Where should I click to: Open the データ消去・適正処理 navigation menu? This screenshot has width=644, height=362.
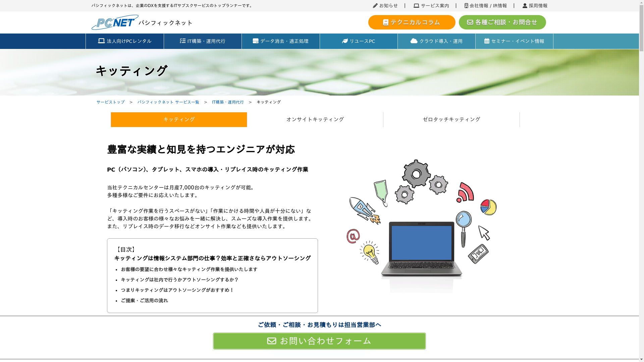pyautogui.click(x=281, y=41)
